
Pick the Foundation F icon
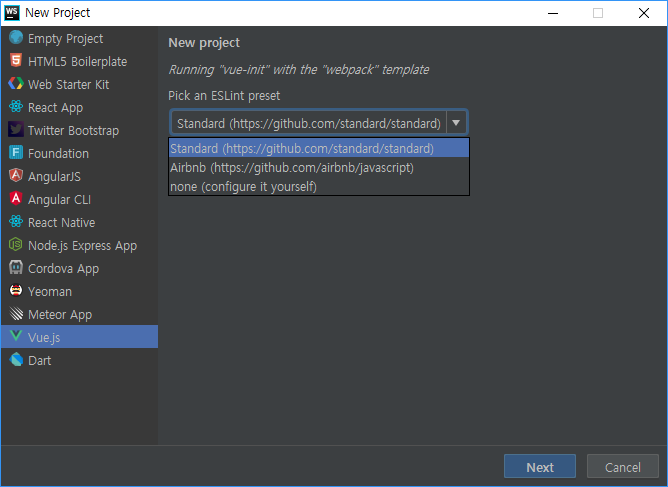(16, 153)
